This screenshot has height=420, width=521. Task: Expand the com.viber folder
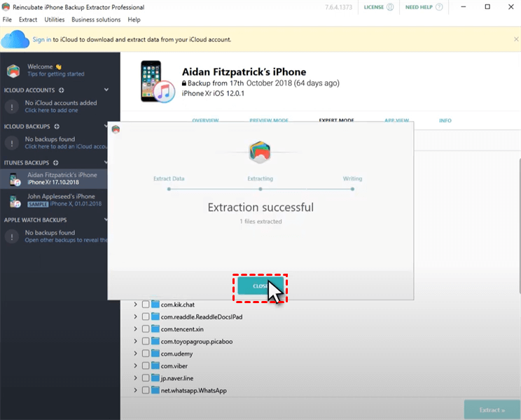click(136, 365)
